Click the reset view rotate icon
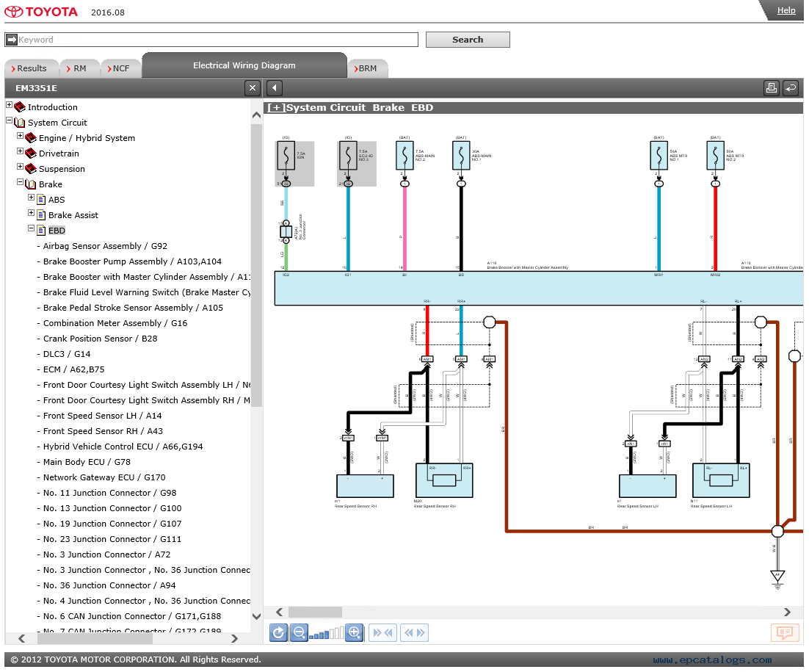The width and height of the screenshot is (809, 672). [x=278, y=632]
